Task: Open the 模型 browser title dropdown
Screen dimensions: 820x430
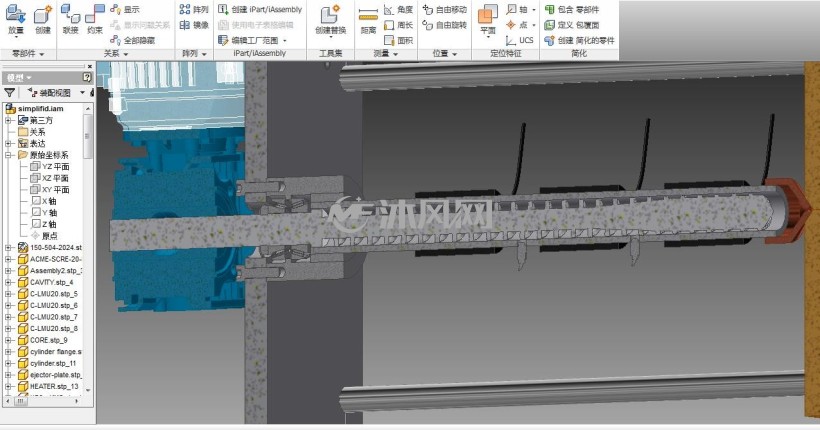Action: 29,77
